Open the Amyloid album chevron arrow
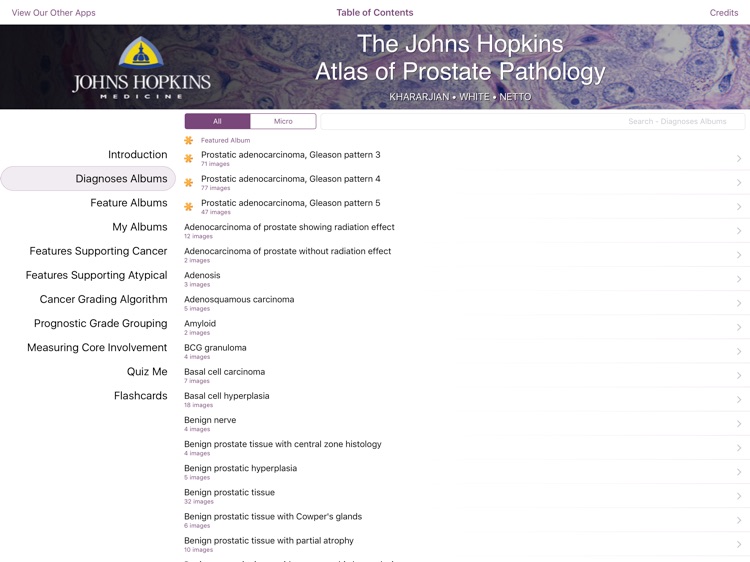Screen dimensions: 750x562 click(739, 327)
